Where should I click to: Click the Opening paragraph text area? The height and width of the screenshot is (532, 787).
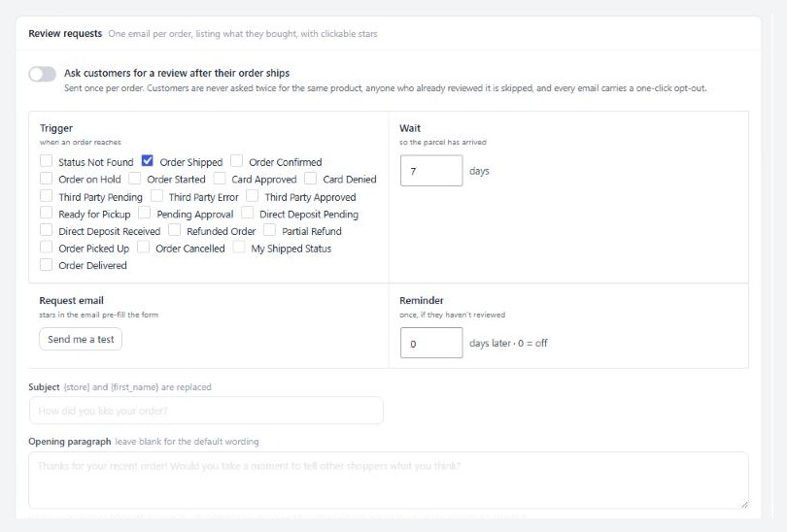[389, 481]
